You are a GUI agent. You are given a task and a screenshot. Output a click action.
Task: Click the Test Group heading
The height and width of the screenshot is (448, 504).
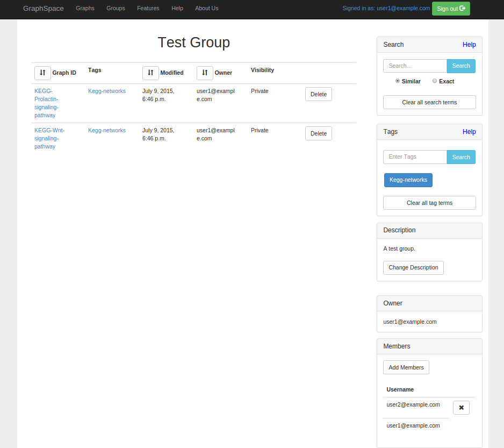[194, 42]
